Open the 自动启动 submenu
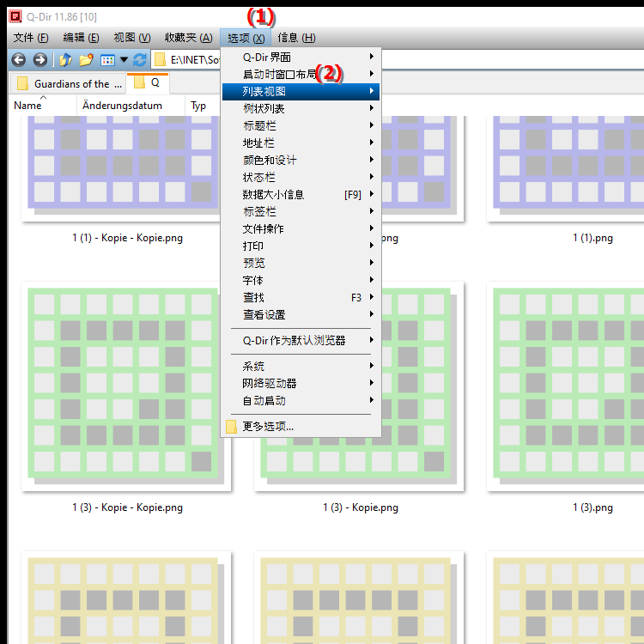The image size is (644, 644). 301,400
